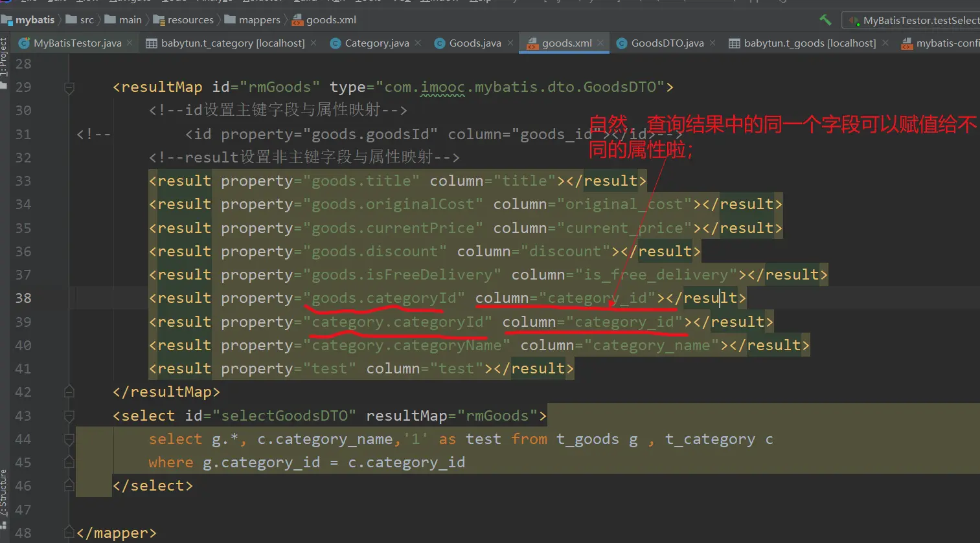Click goods.xml file in navigation bar
The height and width of the screenshot is (543, 980).
pos(330,20)
